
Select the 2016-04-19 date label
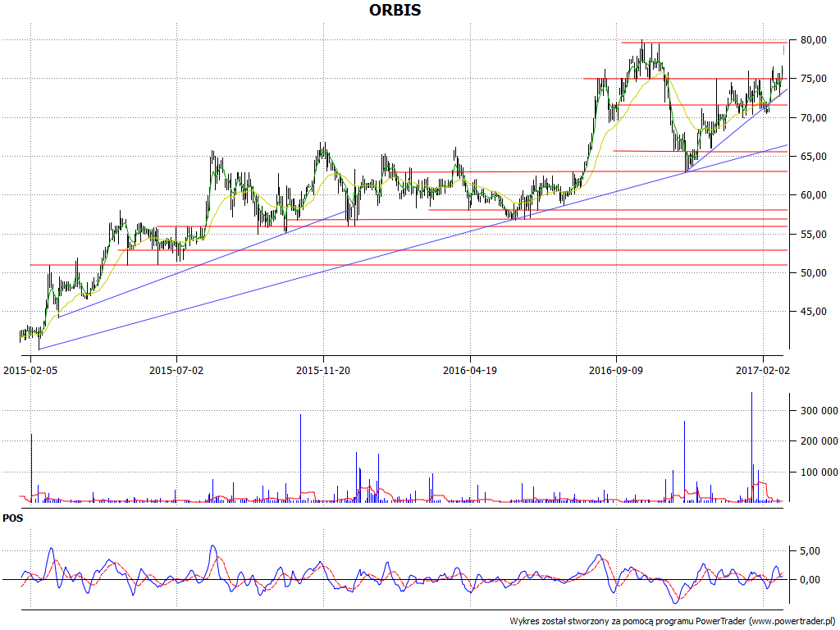(x=470, y=370)
